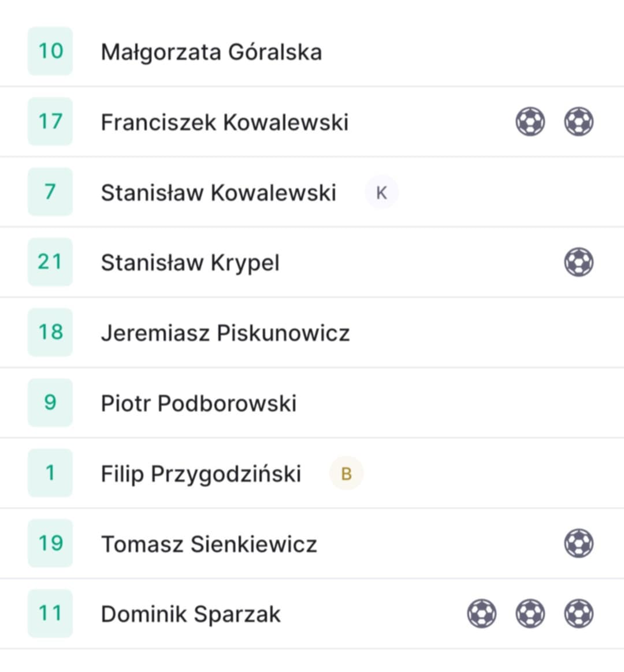Open player Małgorzata Góralska
The image size is (624, 672).
coord(211,53)
